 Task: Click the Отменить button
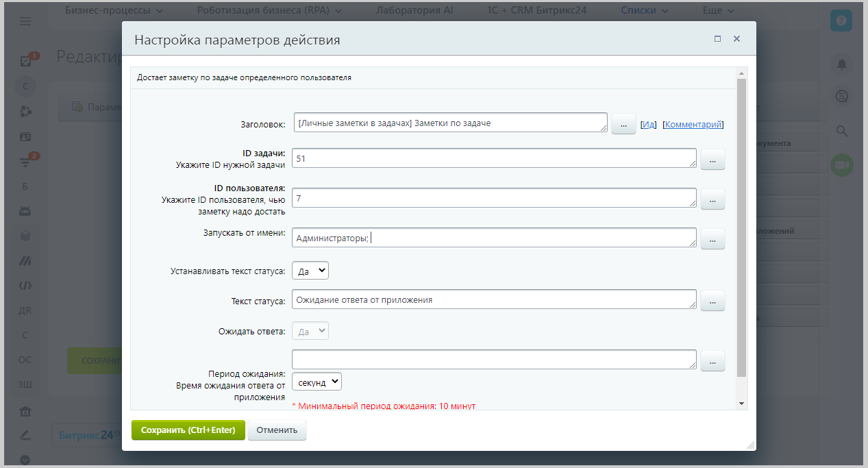coord(277,430)
